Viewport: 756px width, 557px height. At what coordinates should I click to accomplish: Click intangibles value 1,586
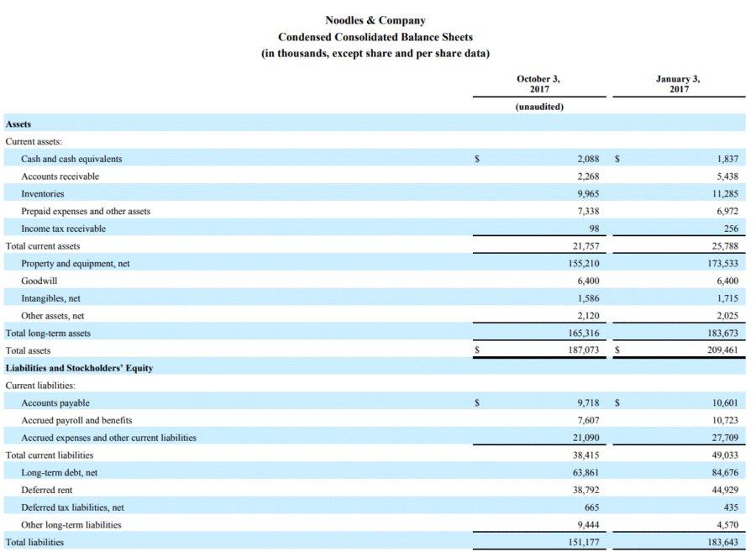[588, 298]
